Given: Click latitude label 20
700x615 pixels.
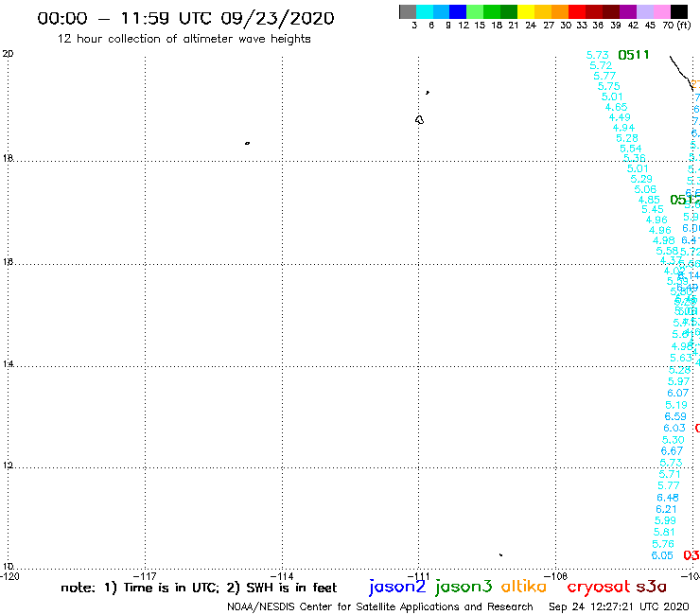Looking at the screenshot, I should coord(8,54).
